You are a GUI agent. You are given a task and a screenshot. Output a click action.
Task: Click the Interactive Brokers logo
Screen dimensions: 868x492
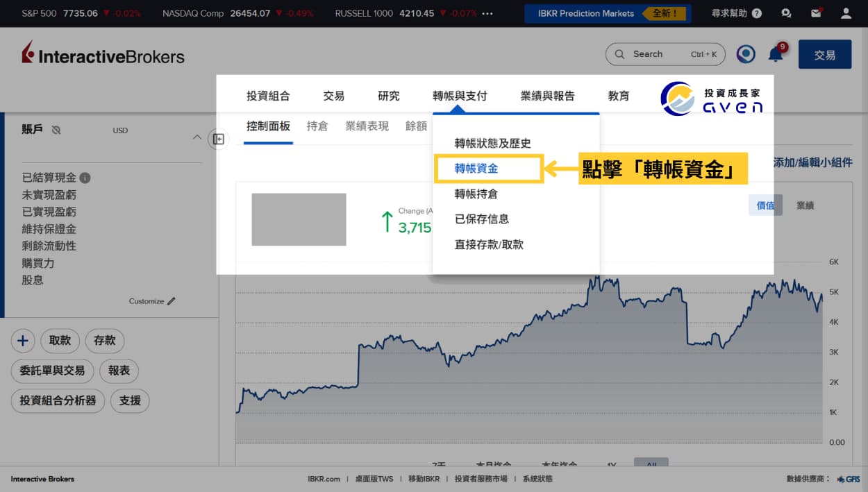tap(103, 54)
